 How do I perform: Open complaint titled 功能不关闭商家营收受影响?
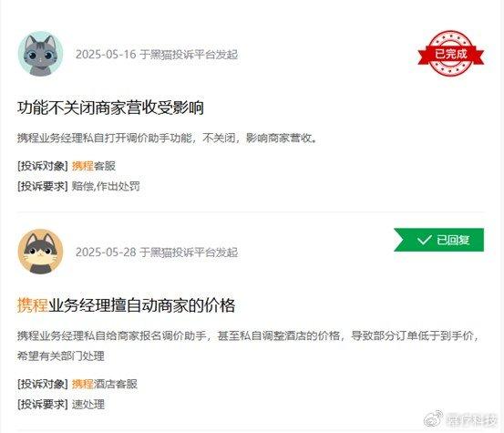(110, 108)
